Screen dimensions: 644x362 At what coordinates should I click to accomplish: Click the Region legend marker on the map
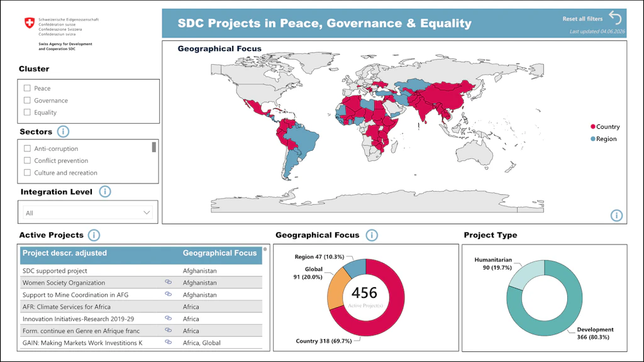tap(592, 139)
